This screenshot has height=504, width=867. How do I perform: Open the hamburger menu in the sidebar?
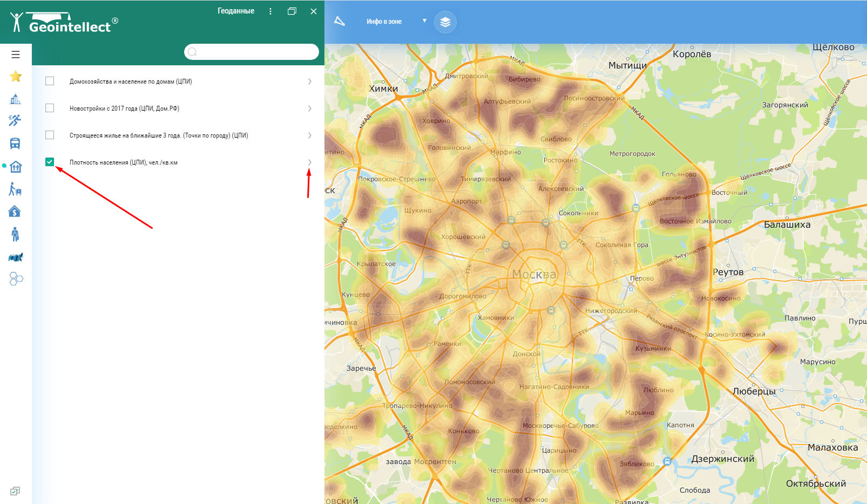pyautogui.click(x=16, y=55)
